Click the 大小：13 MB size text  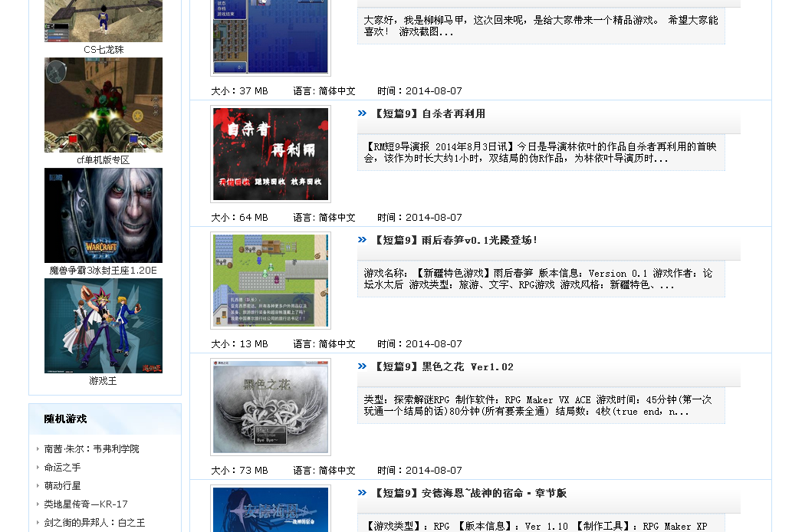point(239,343)
